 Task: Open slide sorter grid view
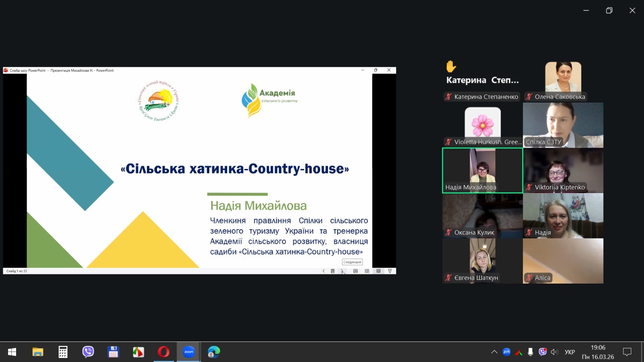367,271
